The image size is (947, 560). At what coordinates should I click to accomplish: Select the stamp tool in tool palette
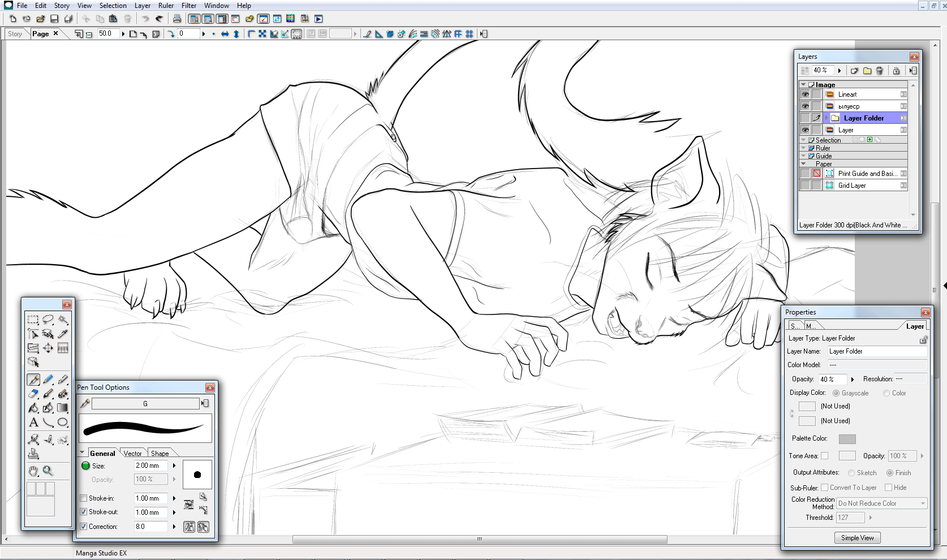pos(33,454)
